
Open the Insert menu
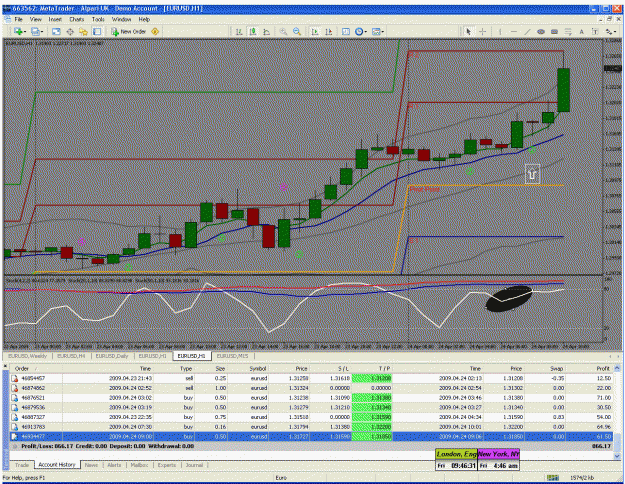coord(55,19)
